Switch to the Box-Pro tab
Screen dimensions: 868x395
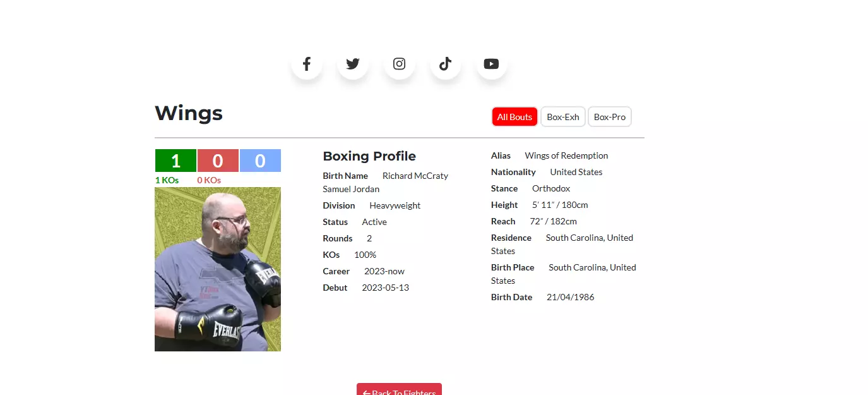[x=610, y=117]
